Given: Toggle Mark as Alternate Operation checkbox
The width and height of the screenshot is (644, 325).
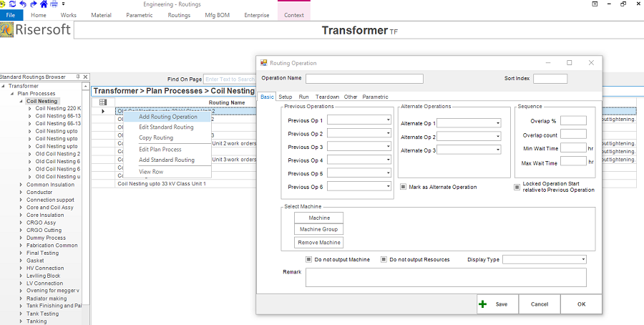Looking at the screenshot, I should tap(404, 187).
